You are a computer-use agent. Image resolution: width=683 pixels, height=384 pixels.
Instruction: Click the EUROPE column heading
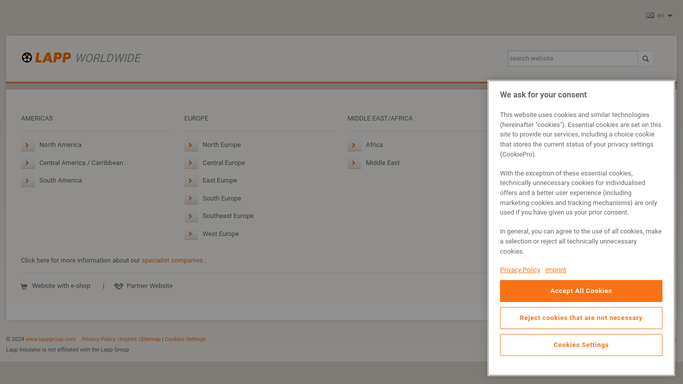coord(196,118)
